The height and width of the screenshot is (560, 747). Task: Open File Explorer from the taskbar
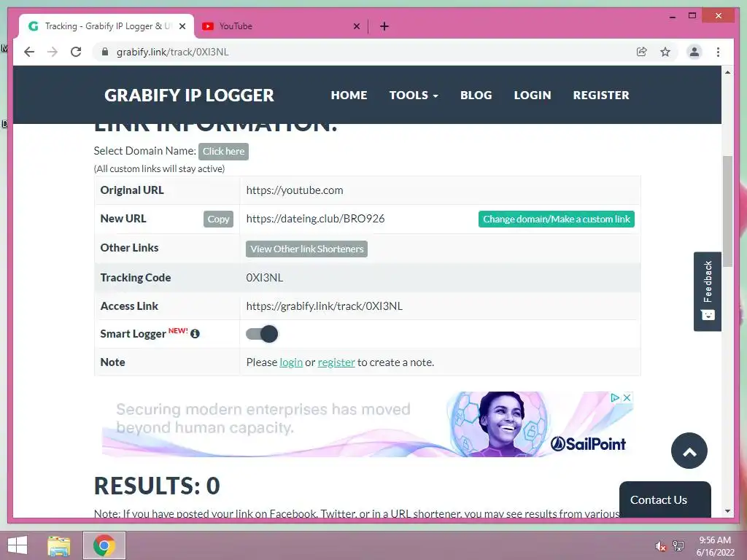pyautogui.click(x=59, y=545)
